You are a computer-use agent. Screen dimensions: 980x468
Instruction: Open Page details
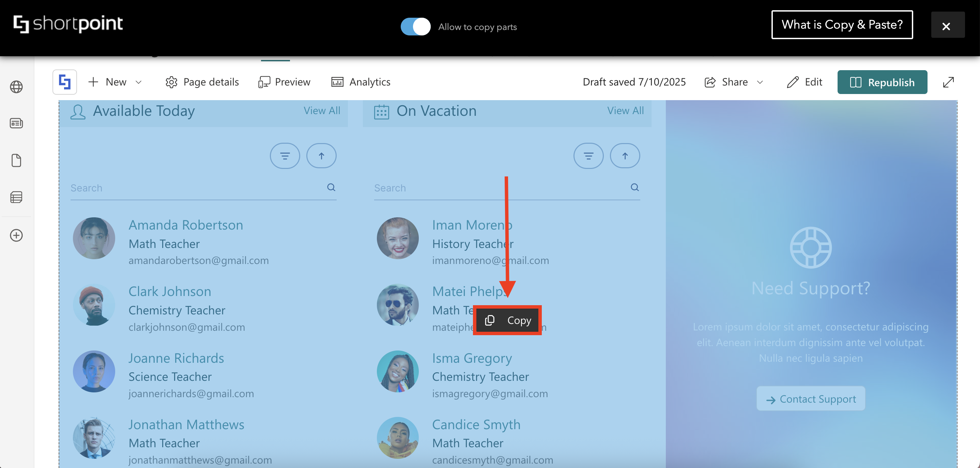[x=202, y=82]
